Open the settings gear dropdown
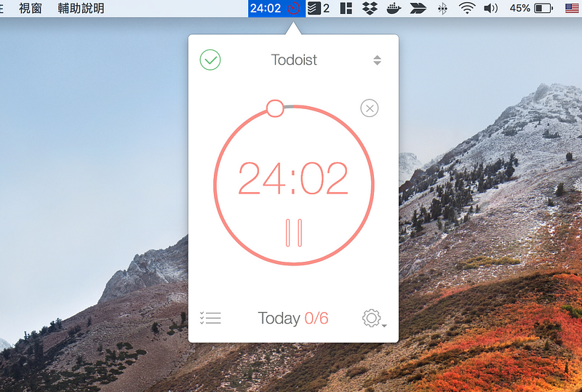The image size is (582, 392). [x=373, y=318]
